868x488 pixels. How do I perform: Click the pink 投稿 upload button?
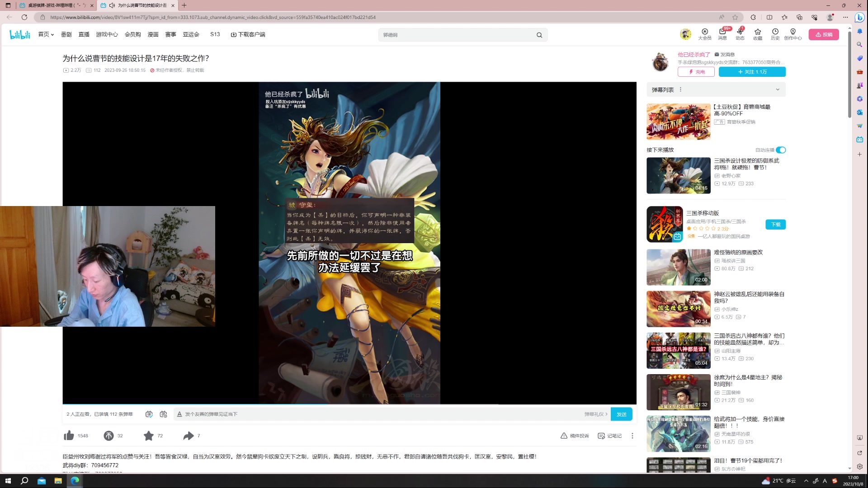[x=824, y=34]
